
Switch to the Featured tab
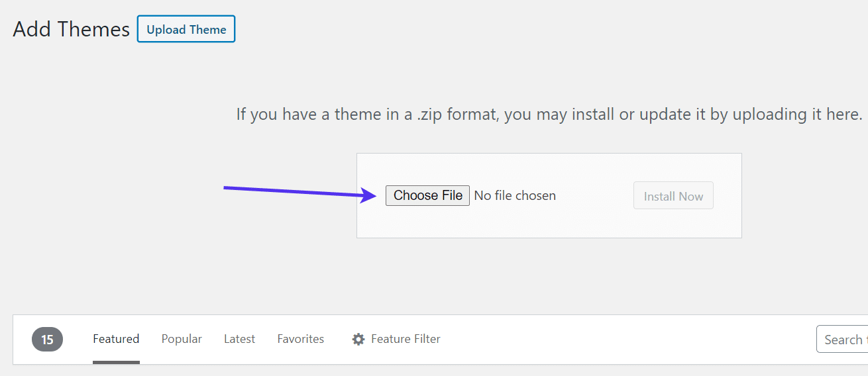click(x=116, y=339)
